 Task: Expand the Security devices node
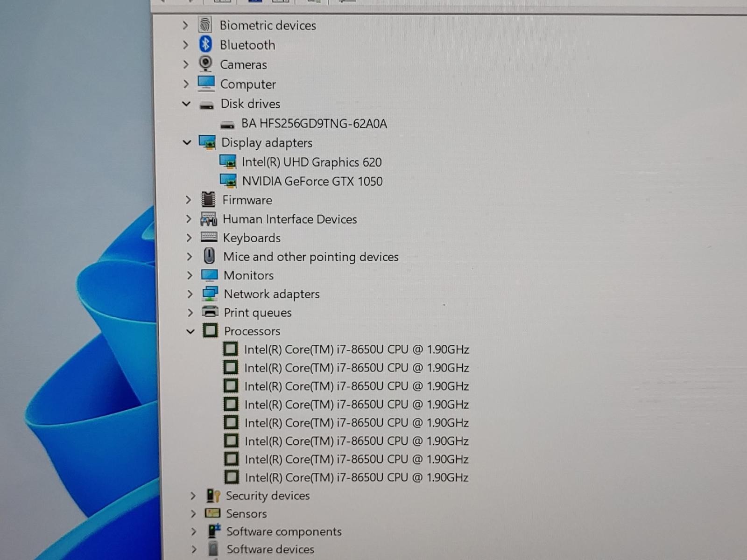click(192, 496)
